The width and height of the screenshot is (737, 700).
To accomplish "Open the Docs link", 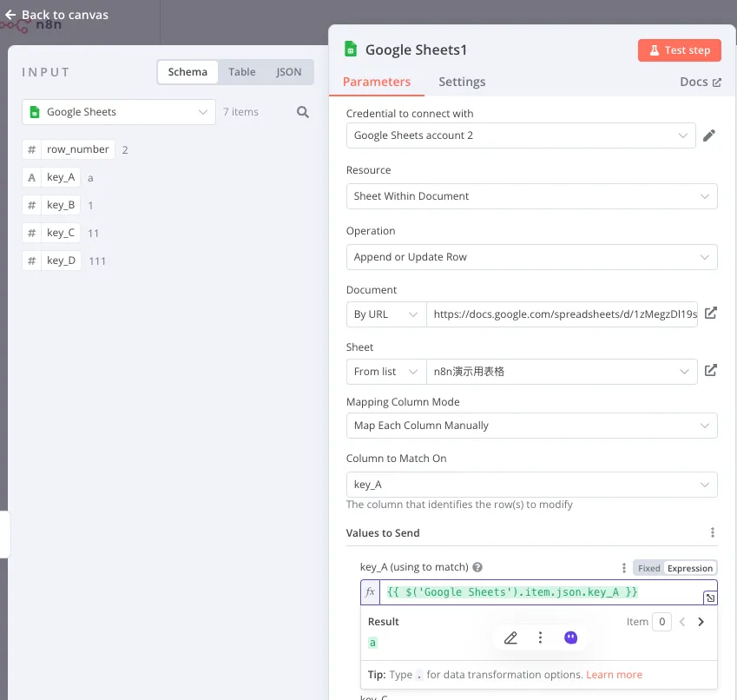I will tap(701, 82).
